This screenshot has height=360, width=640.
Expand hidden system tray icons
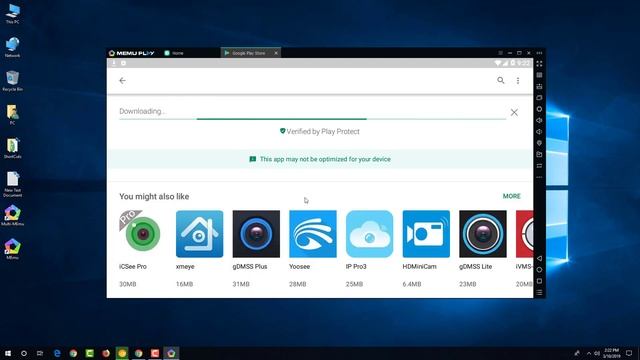(x=589, y=353)
